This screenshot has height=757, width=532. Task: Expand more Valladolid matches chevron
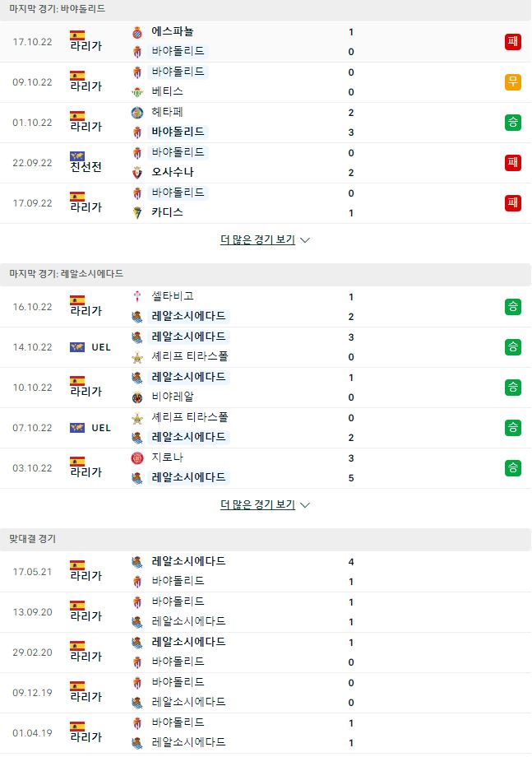[x=305, y=240]
